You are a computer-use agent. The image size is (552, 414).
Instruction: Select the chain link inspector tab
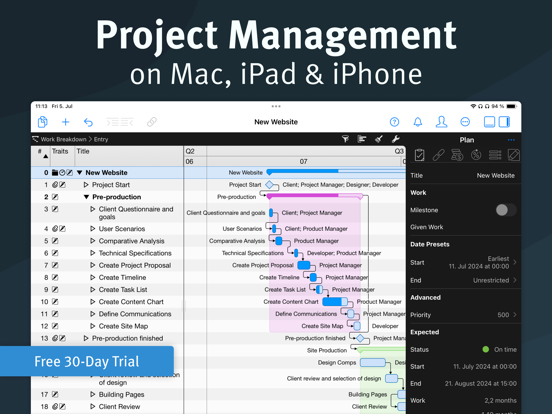pos(438,155)
